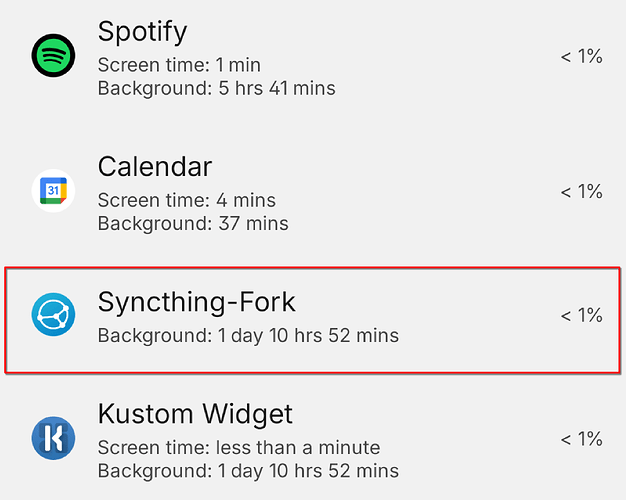The width and height of the screenshot is (626, 500).
Task: Open the Calendar entry title
Action: (155, 166)
